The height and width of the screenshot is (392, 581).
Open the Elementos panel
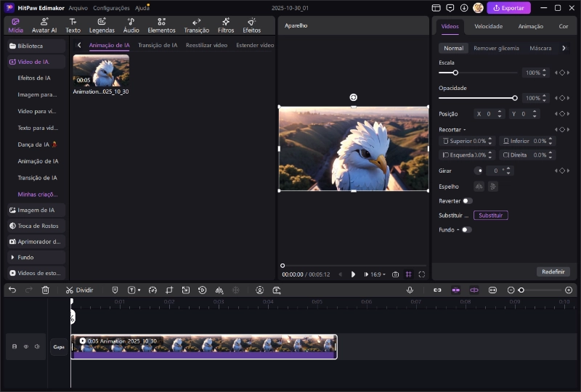click(x=161, y=26)
